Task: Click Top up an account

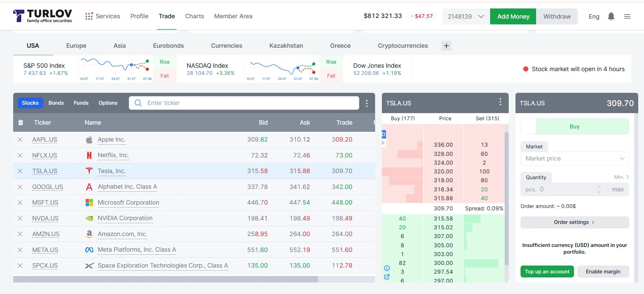Action: click(x=547, y=272)
